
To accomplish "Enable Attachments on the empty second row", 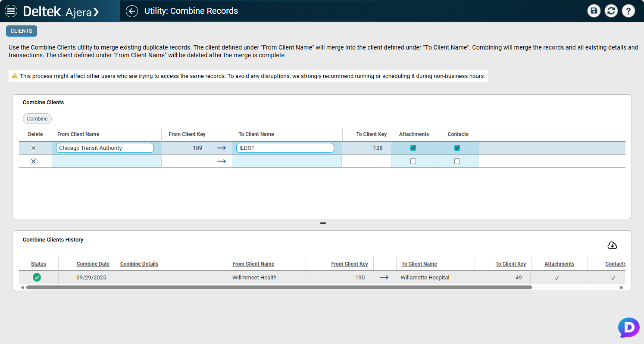I will tap(413, 161).
